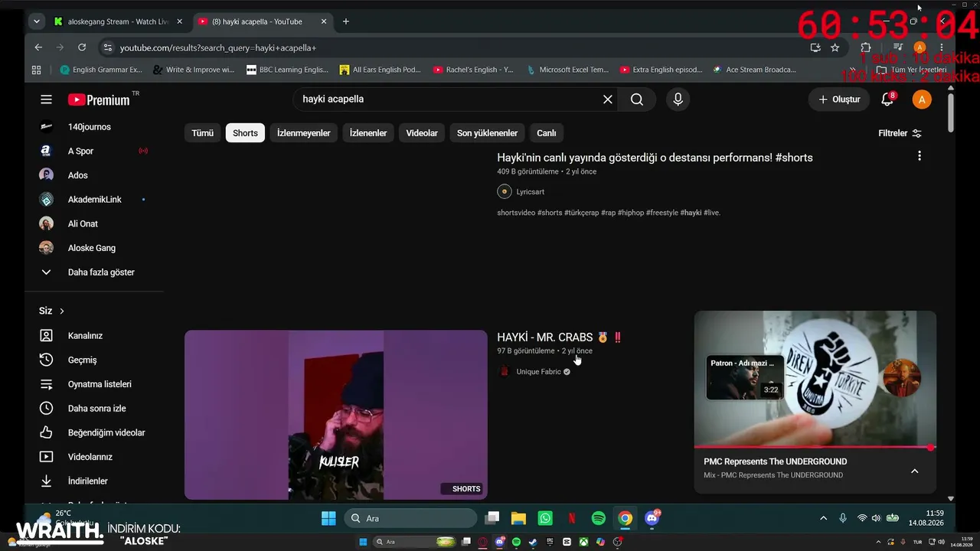Viewport: 980px width, 551px height.
Task: Open the Microsoft Excel Templates bookmark
Action: [x=567, y=70]
